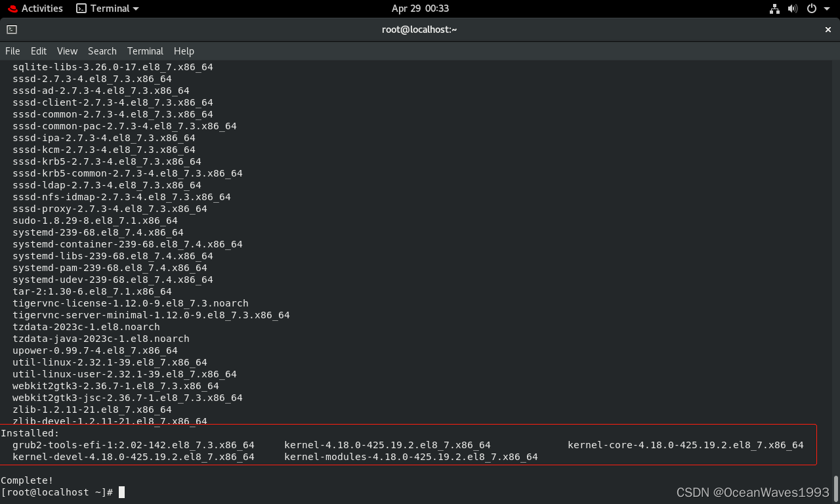840x504 pixels.
Task: Click the line sssd-krb5-common-2.7.3-4
Action: tap(127, 173)
